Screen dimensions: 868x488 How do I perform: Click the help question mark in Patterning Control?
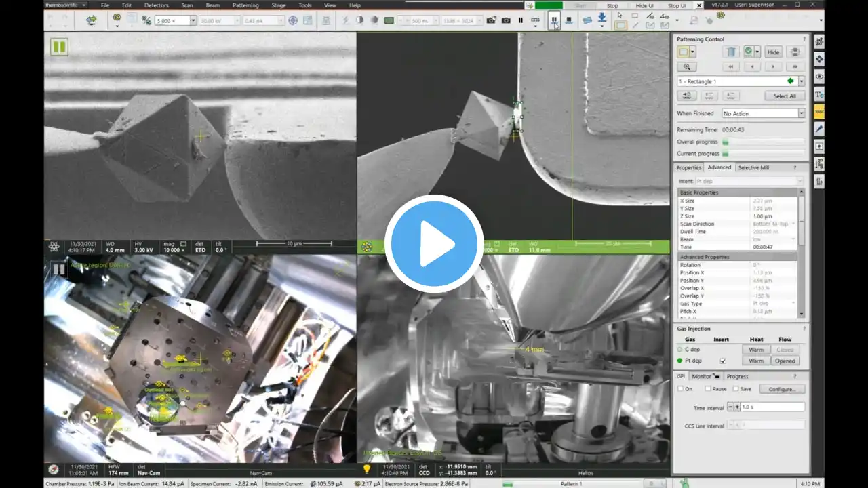point(804,39)
